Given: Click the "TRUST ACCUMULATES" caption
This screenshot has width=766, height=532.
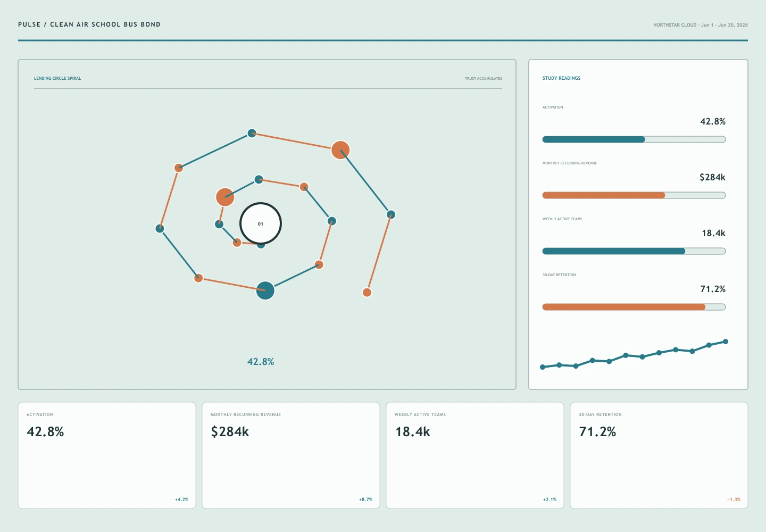Looking at the screenshot, I should tap(484, 79).
